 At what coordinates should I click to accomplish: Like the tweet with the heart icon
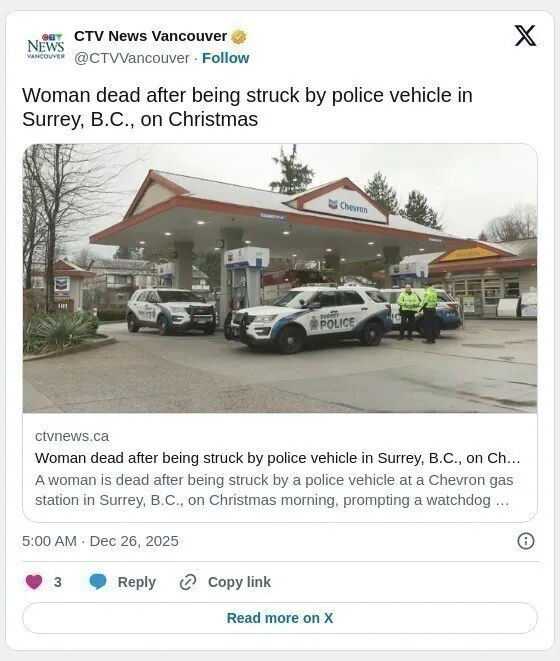[x=34, y=582]
